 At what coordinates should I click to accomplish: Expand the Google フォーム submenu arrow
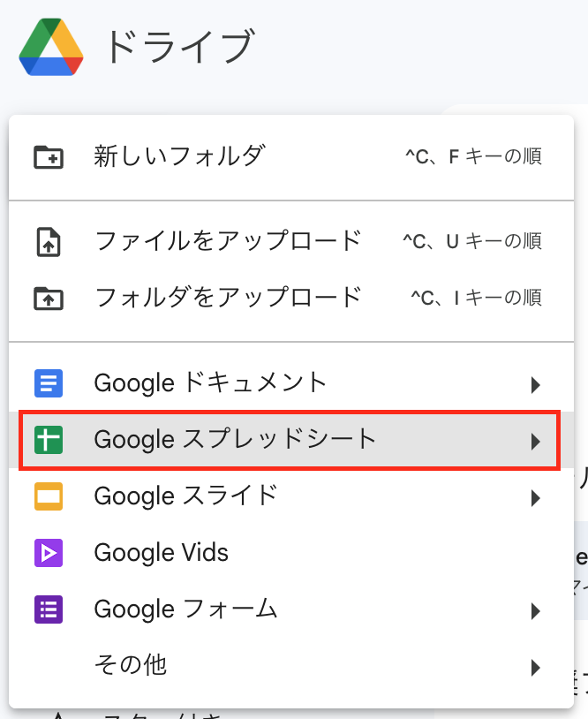[535, 611]
